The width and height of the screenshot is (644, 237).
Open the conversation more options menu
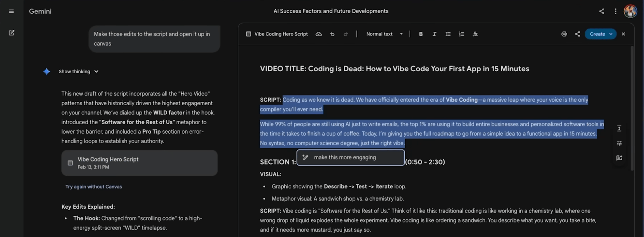pos(615,11)
